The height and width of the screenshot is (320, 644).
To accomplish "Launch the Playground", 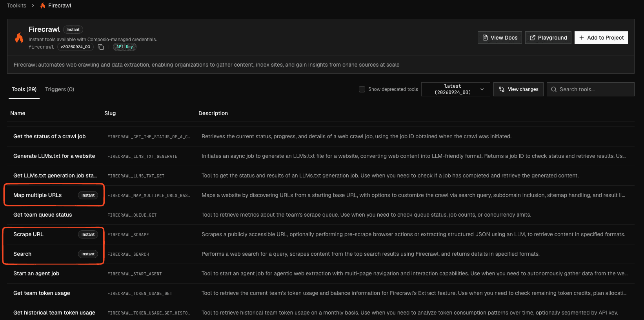I will tap(548, 38).
